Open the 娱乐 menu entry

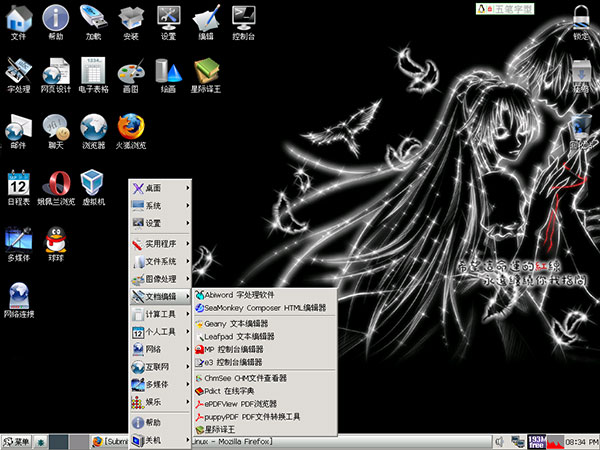tap(161, 402)
